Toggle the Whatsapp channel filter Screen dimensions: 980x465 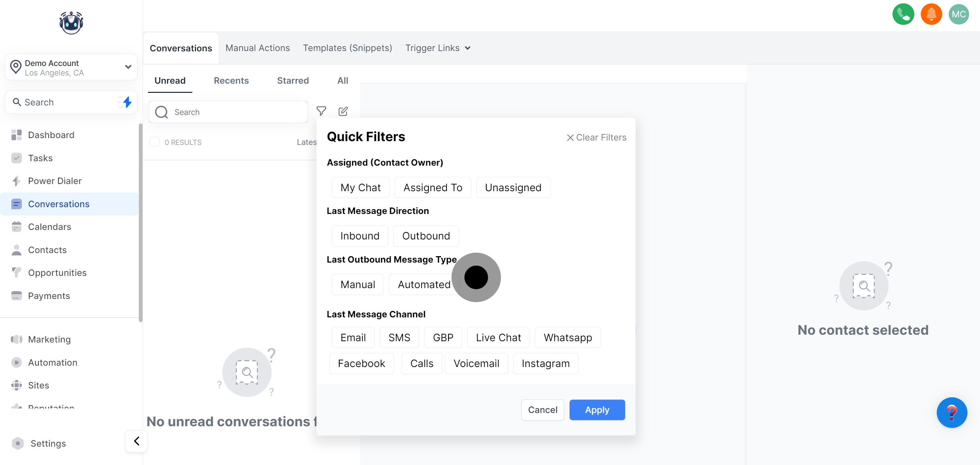coord(567,337)
